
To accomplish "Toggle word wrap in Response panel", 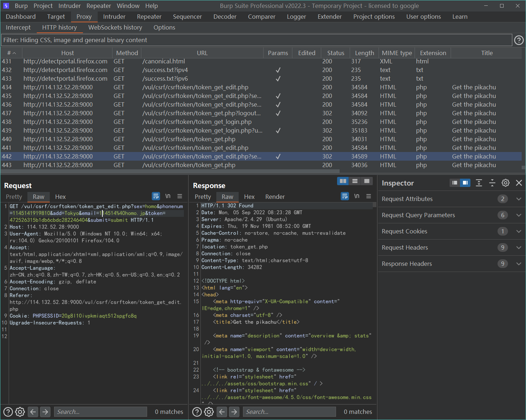I will click(345, 196).
